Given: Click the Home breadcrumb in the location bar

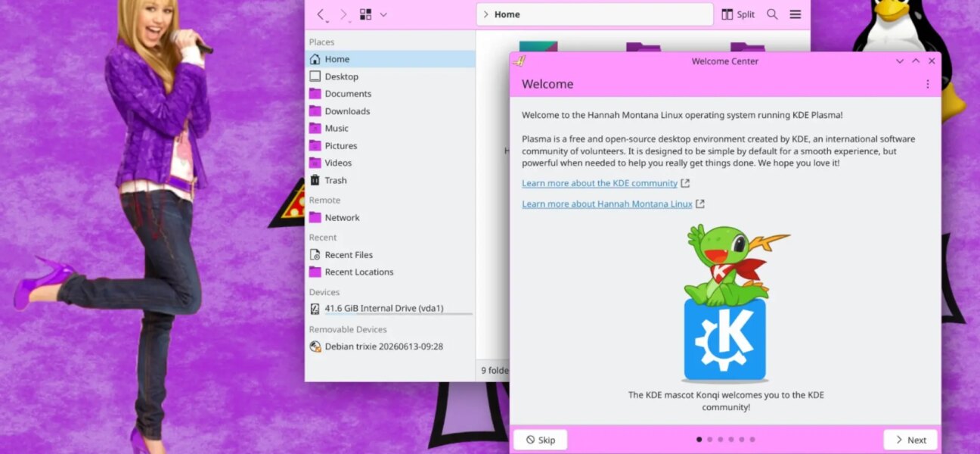Looking at the screenshot, I should (x=507, y=14).
